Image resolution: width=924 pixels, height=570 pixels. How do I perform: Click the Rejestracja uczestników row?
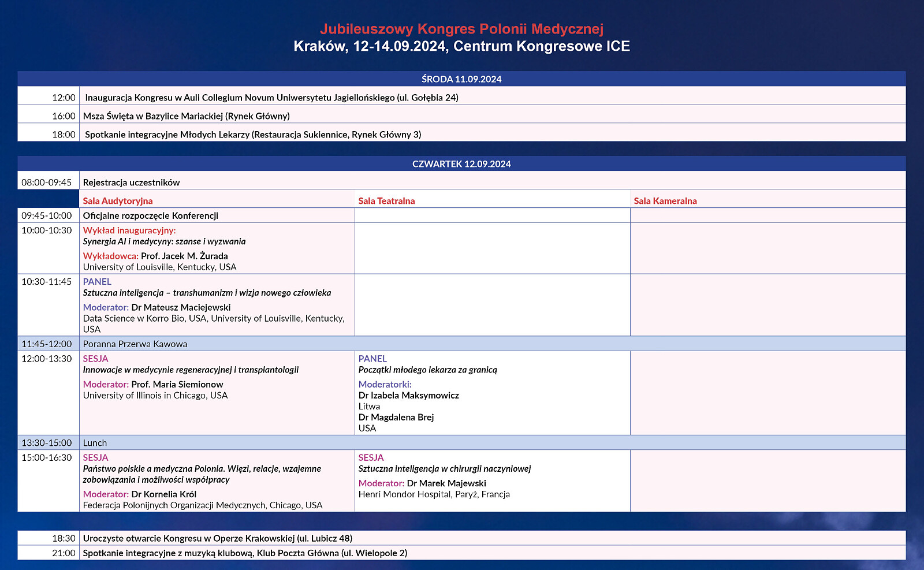tap(131, 181)
